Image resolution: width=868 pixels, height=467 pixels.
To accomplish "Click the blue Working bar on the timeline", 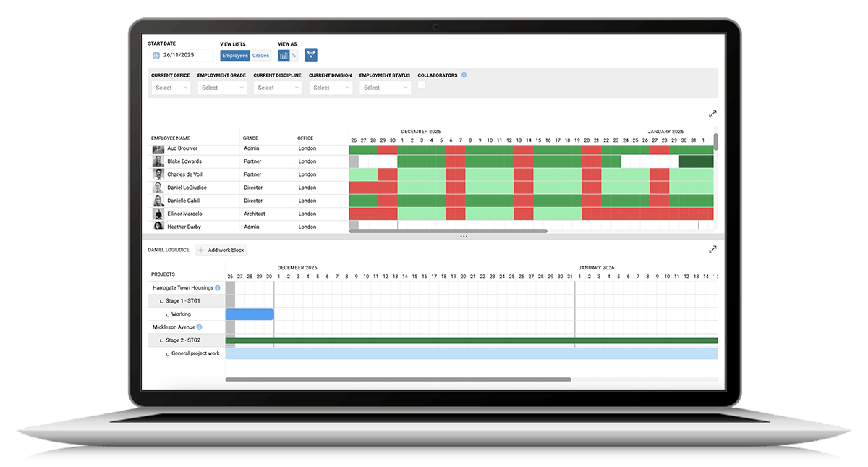I will pos(250,314).
